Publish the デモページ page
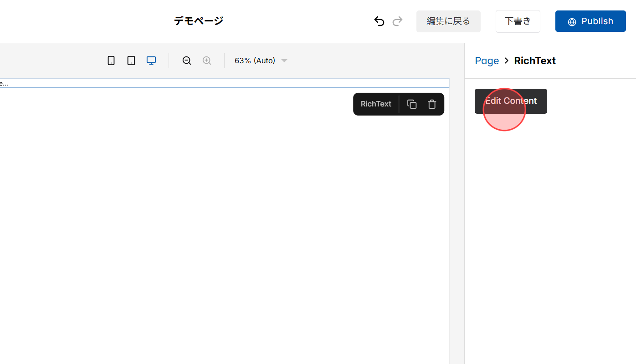Image resolution: width=636 pixels, height=364 pixels. pos(590,21)
